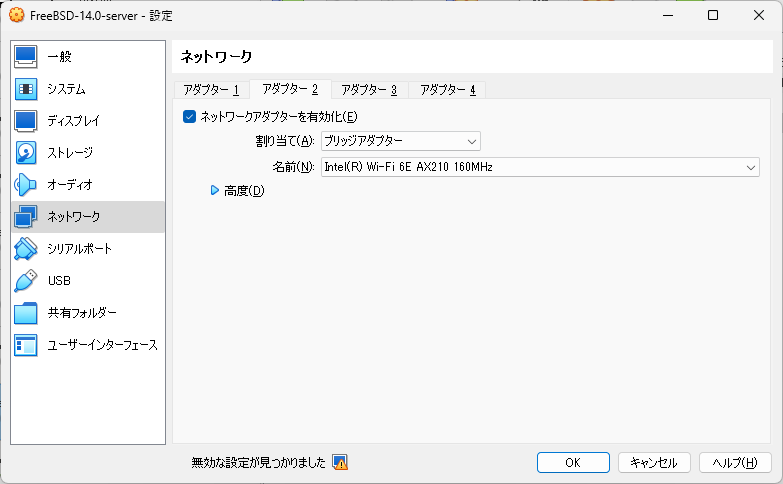Click the キャンセル button
The width and height of the screenshot is (783, 484).
[x=654, y=463]
